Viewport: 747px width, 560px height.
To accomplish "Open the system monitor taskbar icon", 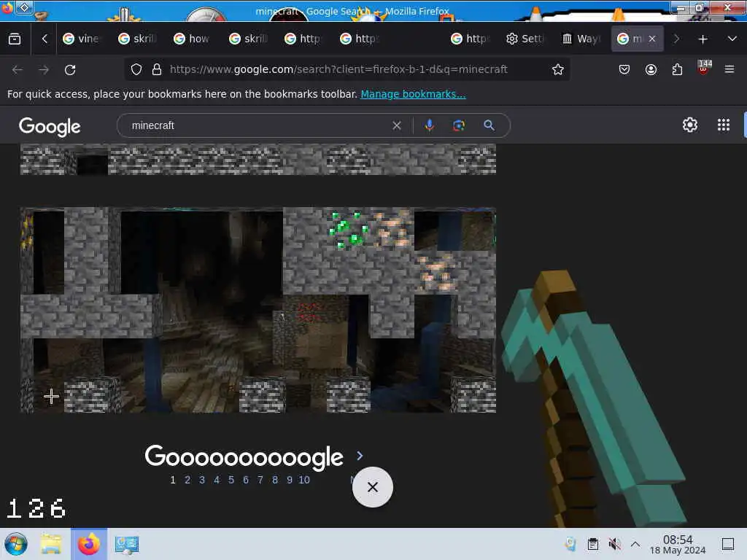I will pyautogui.click(x=127, y=544).
